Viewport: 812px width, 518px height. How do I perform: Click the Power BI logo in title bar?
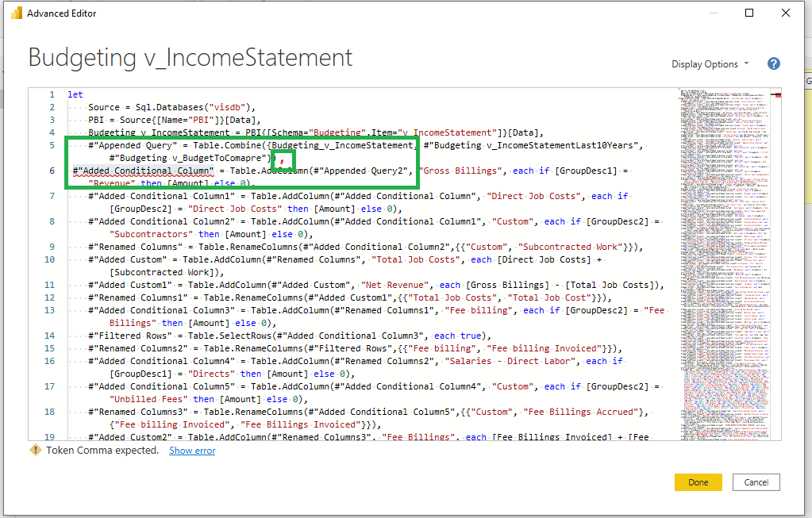click(x=17, y=13)
